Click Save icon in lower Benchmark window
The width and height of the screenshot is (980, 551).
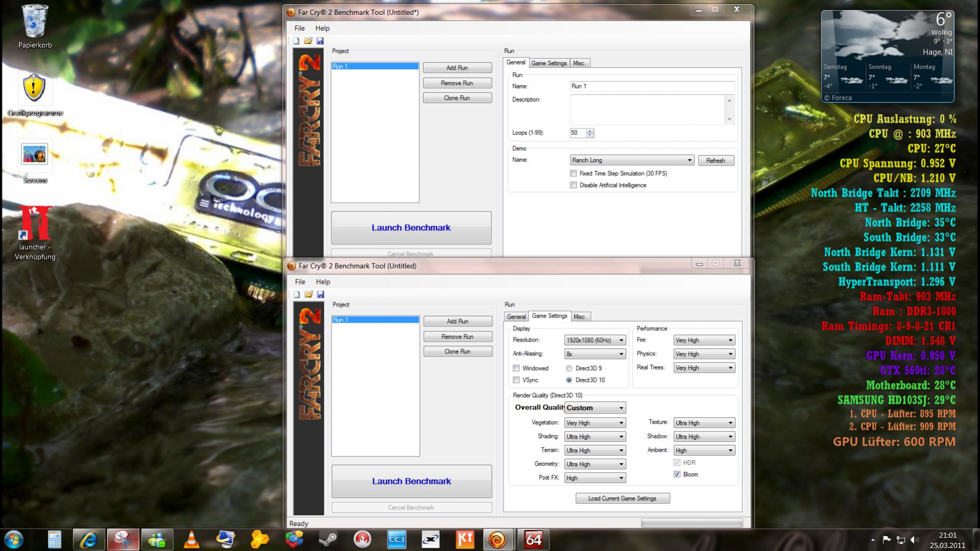click(x=321, y=294)
